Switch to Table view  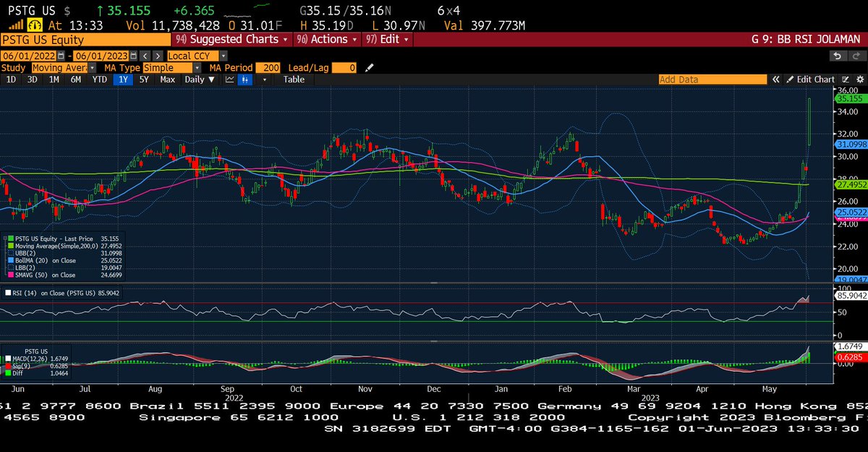[294, 80]
